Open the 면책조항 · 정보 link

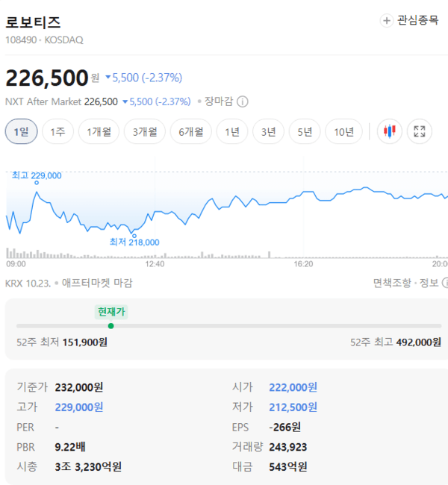(x=406, y=283)
